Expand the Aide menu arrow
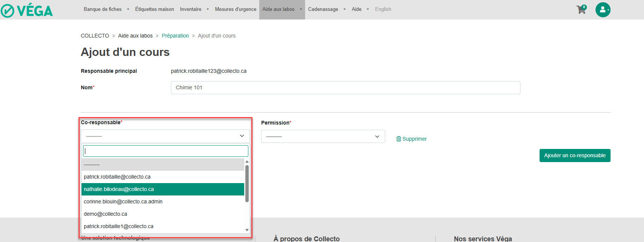Viewport: 644px width, 242px height. (367, 9)
